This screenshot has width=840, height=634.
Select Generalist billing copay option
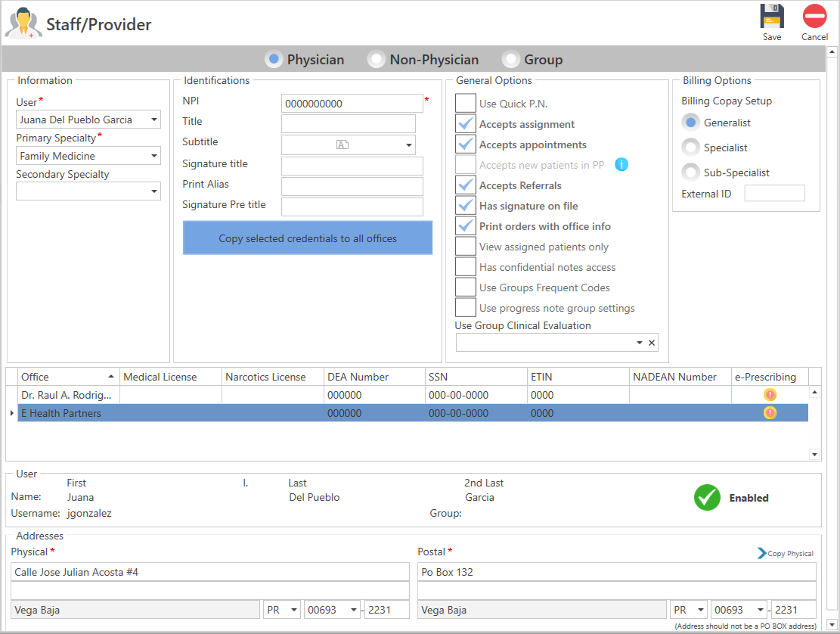690,123
